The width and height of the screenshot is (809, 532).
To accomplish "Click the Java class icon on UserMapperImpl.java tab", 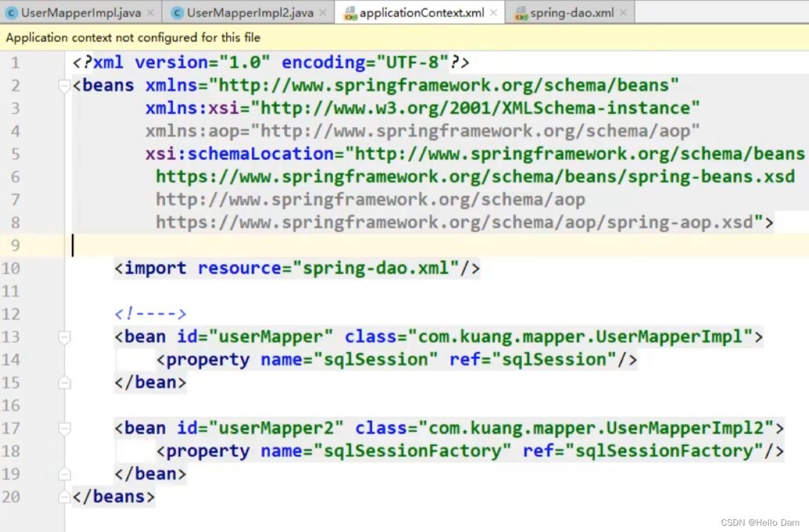I will (11, 13).
